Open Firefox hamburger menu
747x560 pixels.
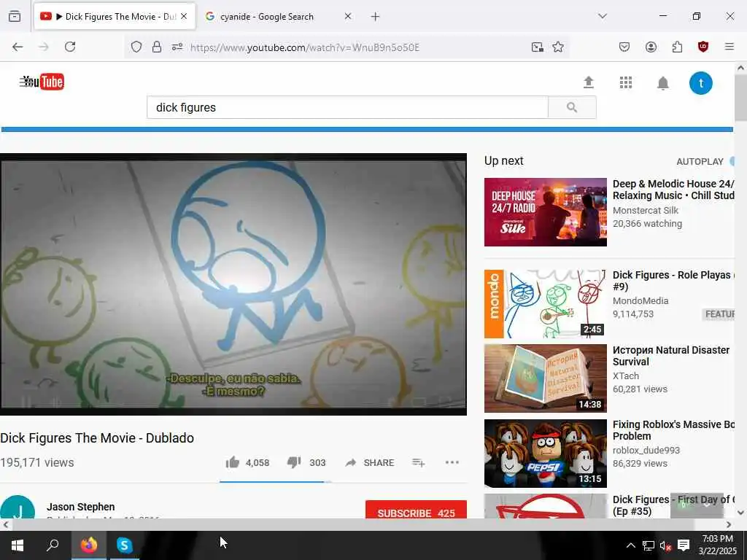pyautogui.click(x=729, y=47)
